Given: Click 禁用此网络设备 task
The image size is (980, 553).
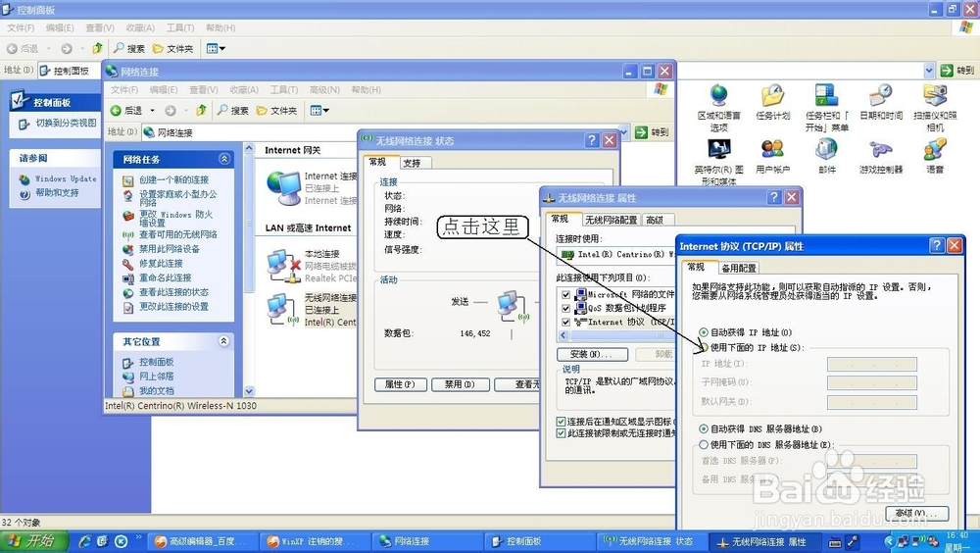Looking at the screenshot, I should [170, 249].
